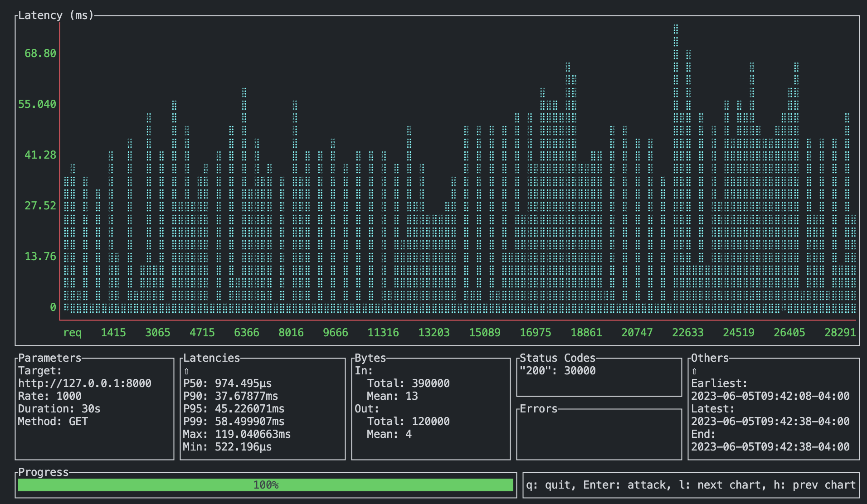Image resolution: width=867 pixels, height=504 pixels.
Task: Click the Bytes panel title
Action: 370,358
